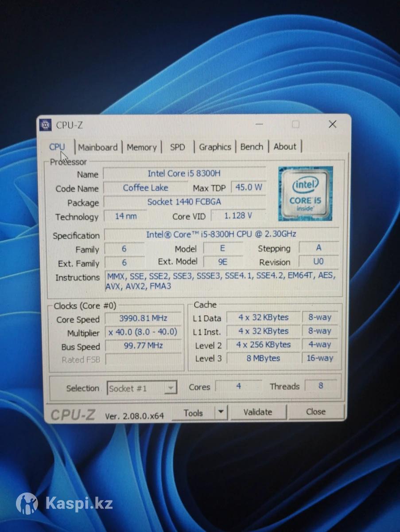Show the About tab
Screen dimensions: 400x532
click(285, 147)
